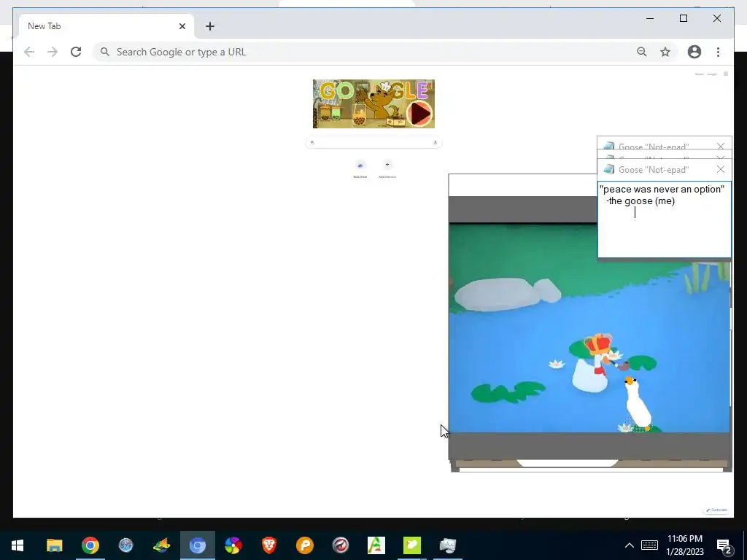Image resolution: width=747 pixels, height=560 pixels.
Task: Open the system monitor icon in the taskbar
Action: (447, 545)
